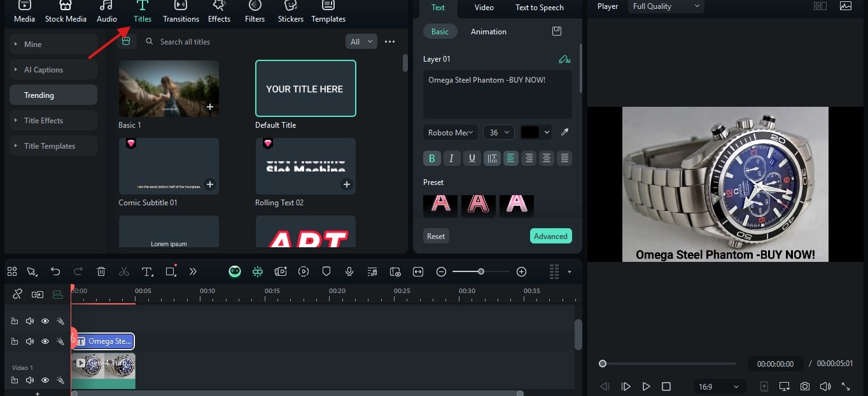This screenshot has height=396, width=868.
Task: Open the 16:9 aspect ratio dropdown
Action: click(718, 386)
